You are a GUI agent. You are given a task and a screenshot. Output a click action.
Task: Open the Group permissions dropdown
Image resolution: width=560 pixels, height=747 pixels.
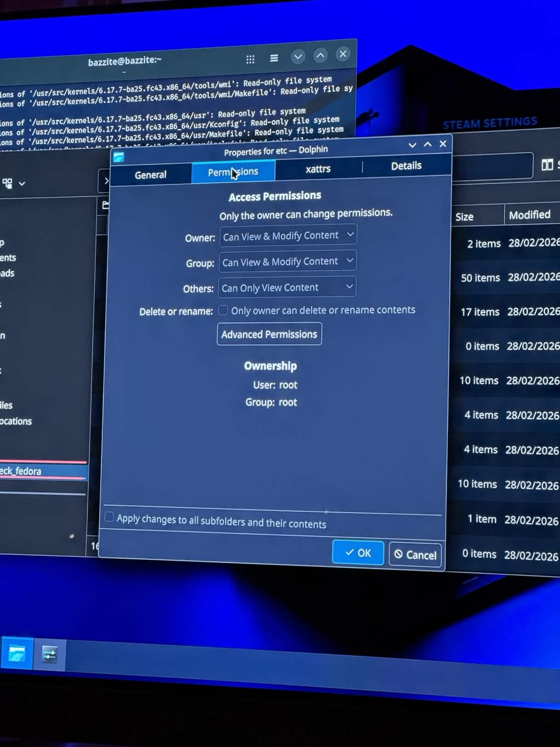pyautogui.click(x=288, y=261)
